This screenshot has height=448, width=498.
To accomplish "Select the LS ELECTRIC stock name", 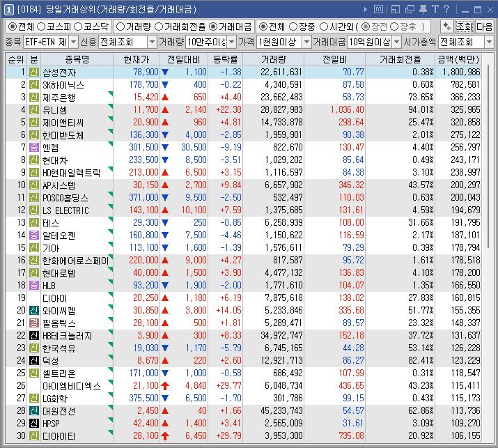I will point(65,210).
